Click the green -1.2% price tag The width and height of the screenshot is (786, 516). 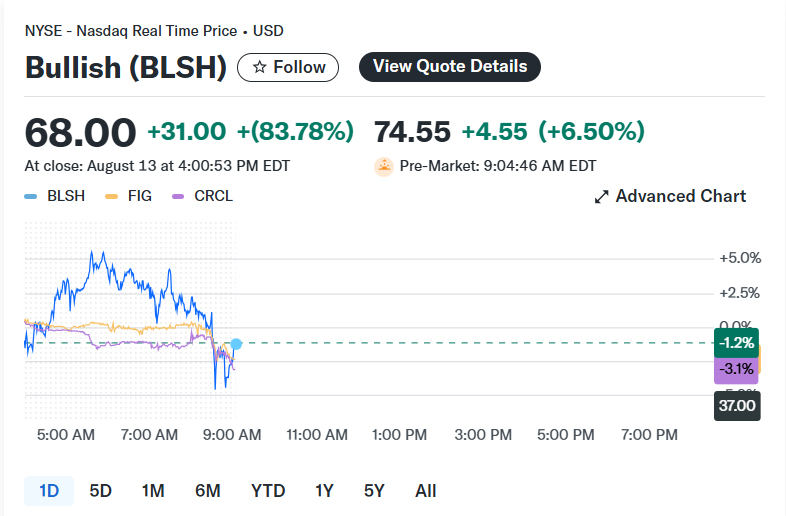736,343
